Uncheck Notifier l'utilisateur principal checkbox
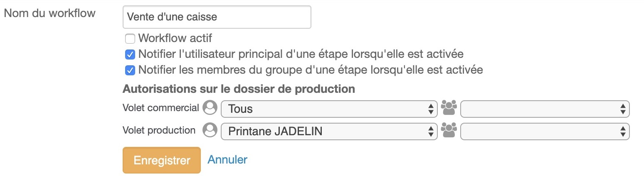Screen dimensions: 644x176 coord(130,55)
